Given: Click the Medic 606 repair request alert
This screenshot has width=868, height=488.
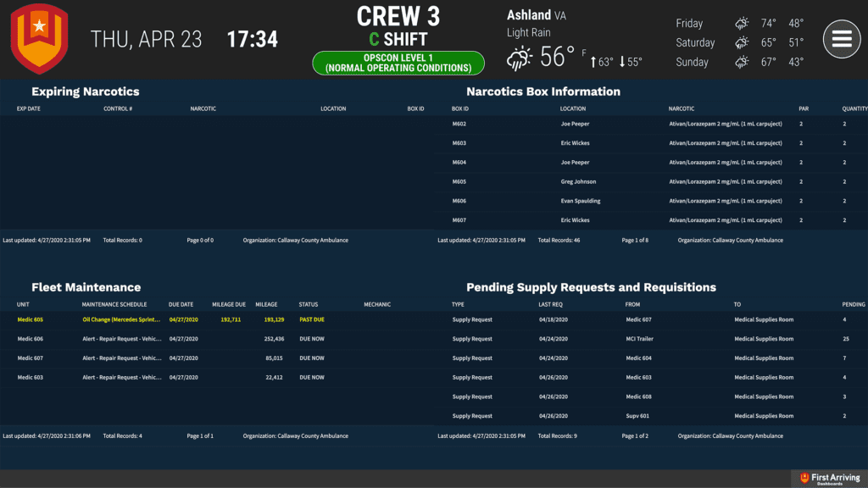Looking at the screenshot, I should click(x=122, y=339).
